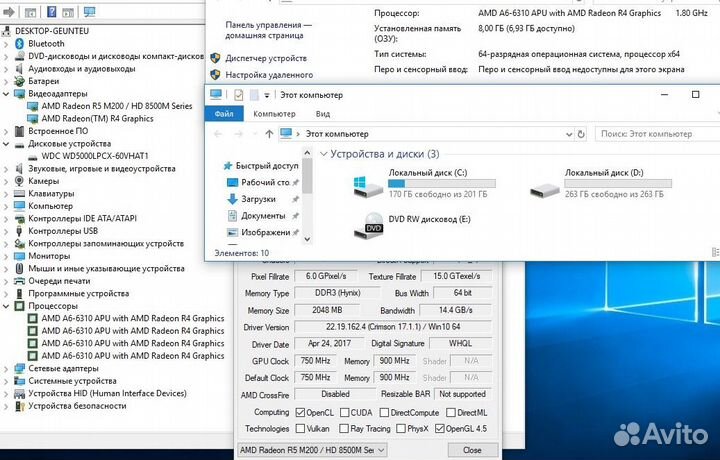This screenshot has height=460, width=720.
Task: Click the Батареи battery icon
Action: click(19, 81)
